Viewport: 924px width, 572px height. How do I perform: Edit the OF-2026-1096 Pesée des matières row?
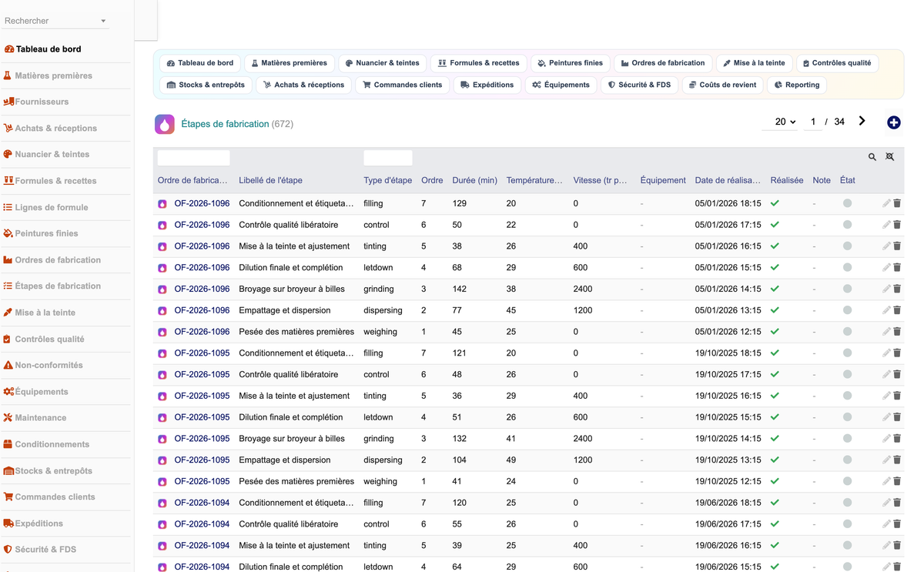pyautogui.click(x=886, y=332)
